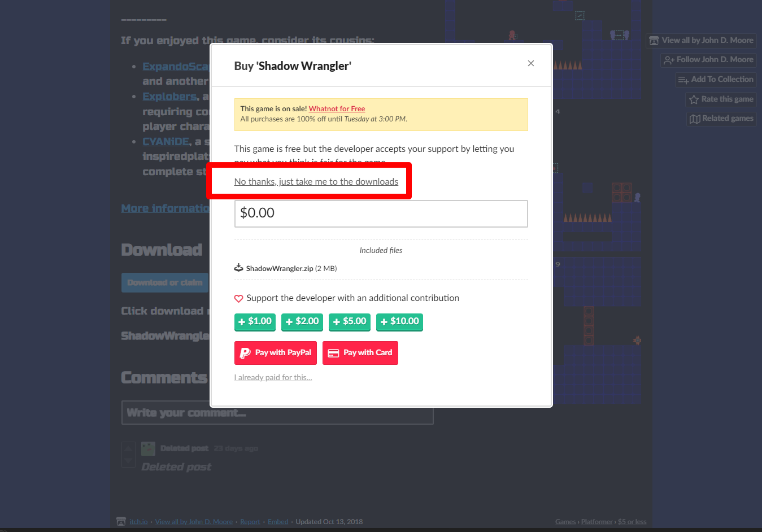Click the person-plus icon on Follow

pyautogui.click(x=669, y=60)
